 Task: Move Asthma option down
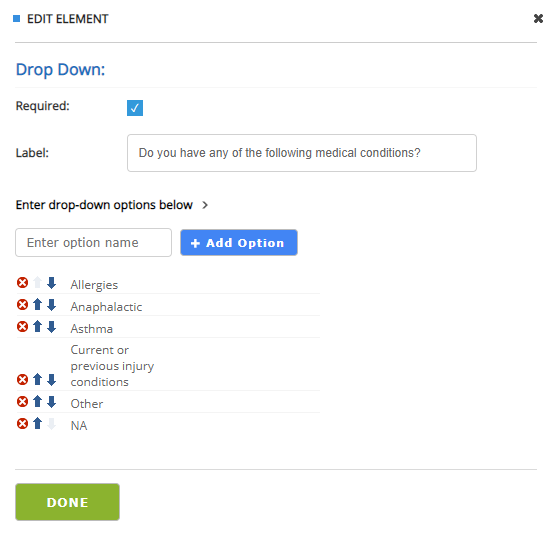point(51,327)
